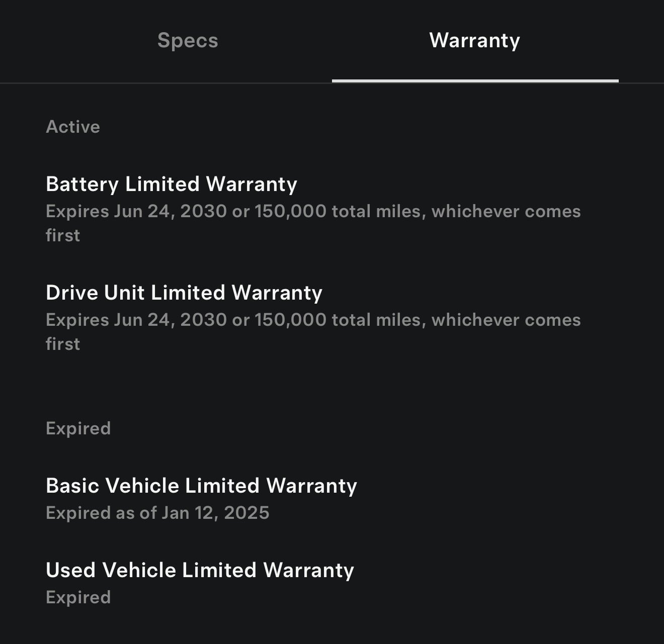Click the Expired label under Used Vehicle Warranty

point(78,597)
